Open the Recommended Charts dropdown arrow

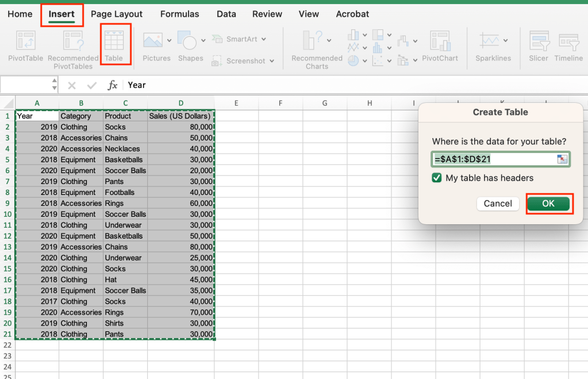pos(329,40)
